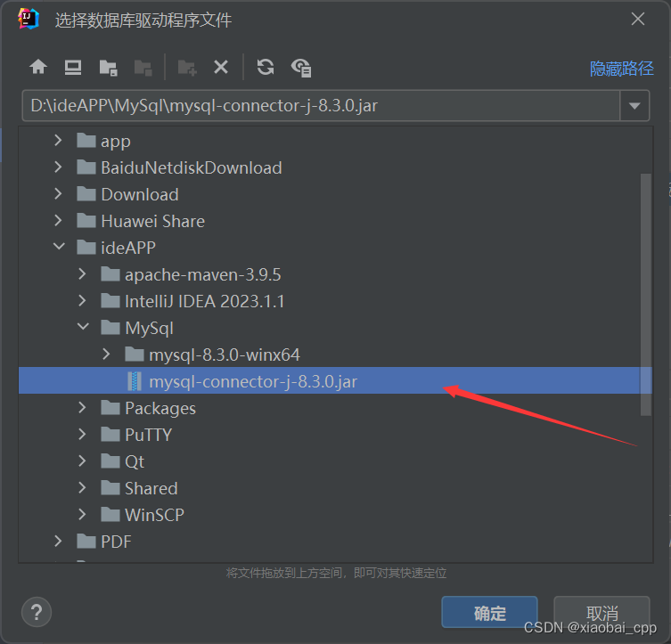Select the 'IntelliJ IDEA 2023.1.1' folder name
The width and height of the screenshot is (671, 644).
(x=205, y=301)
